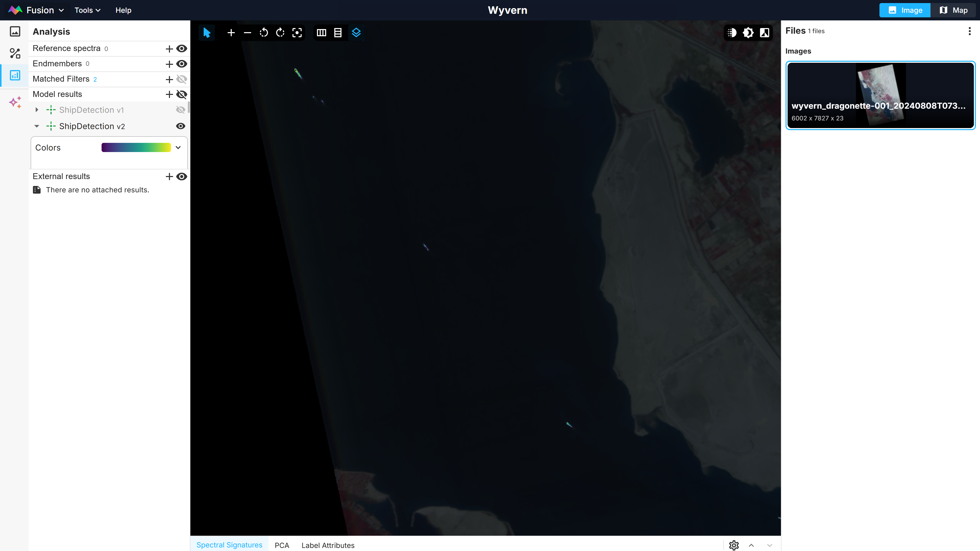
Task: Switch to Map view
Action: pos(953,10)
